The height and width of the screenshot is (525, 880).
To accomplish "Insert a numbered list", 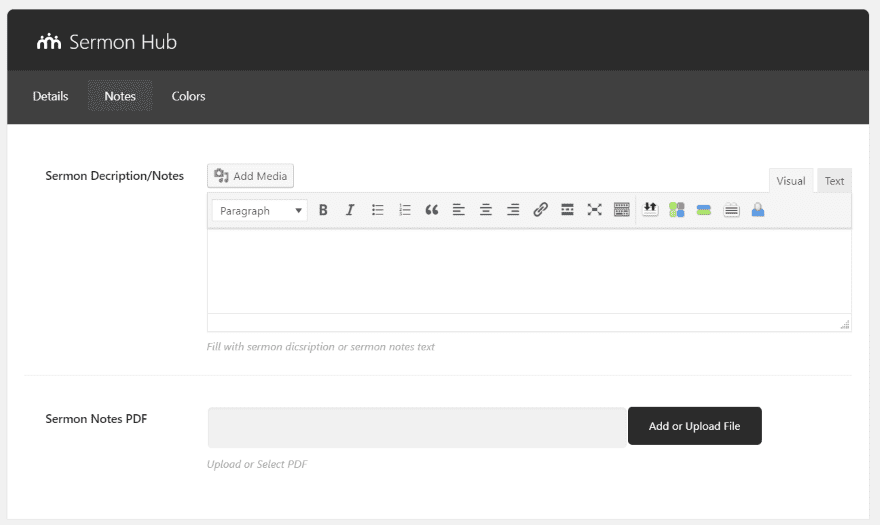I will [405, 210].
